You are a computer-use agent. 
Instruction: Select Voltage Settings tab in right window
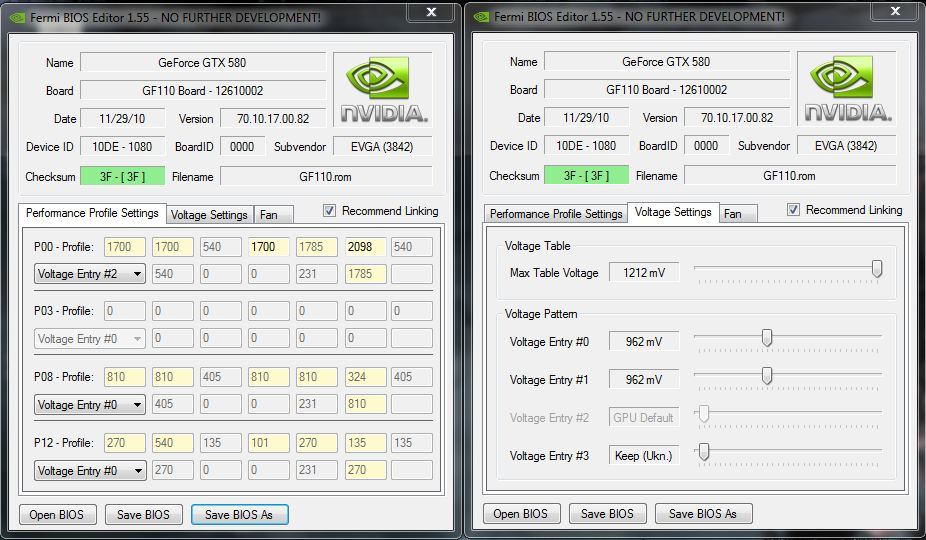673,212
